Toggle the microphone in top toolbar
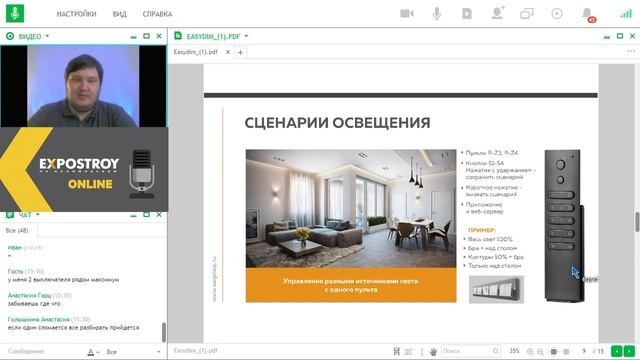640x360 pixels. tap(437, 13)
